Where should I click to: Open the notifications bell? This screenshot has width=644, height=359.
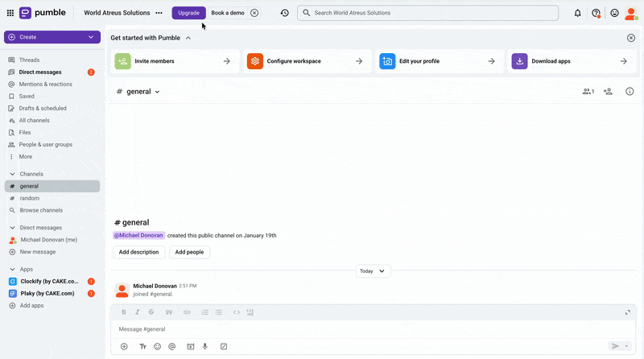pos(577,13)
